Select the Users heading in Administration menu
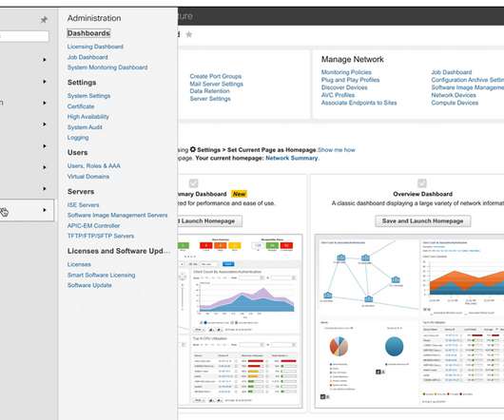The image size is (504, 420). pyautogui.click(x=77, y=153)
